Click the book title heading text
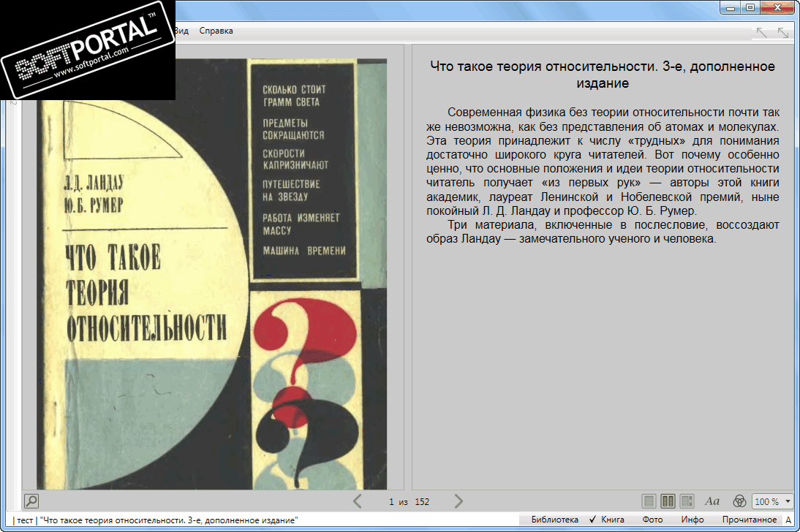The image size is (800, 532). [603, 75]
